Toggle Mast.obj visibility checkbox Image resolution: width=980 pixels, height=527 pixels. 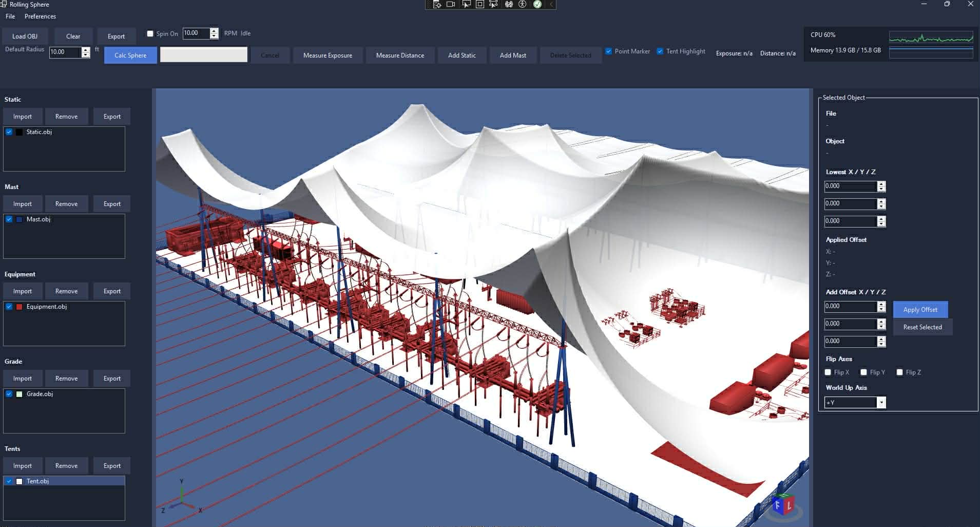pos(9,219)
